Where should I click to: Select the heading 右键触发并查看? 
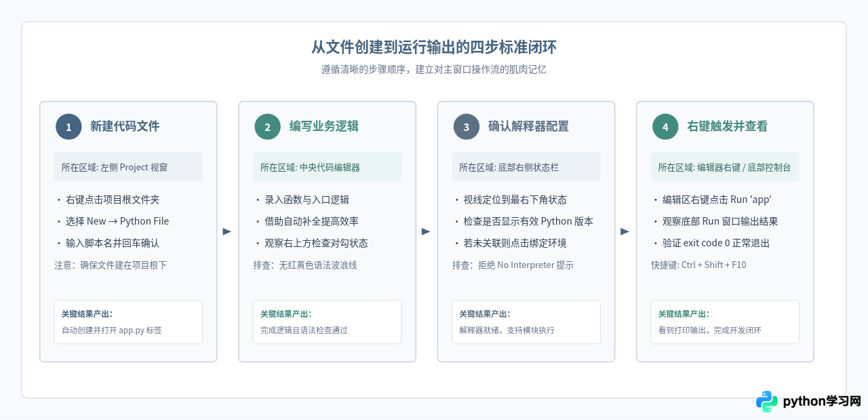pos(727,126)
